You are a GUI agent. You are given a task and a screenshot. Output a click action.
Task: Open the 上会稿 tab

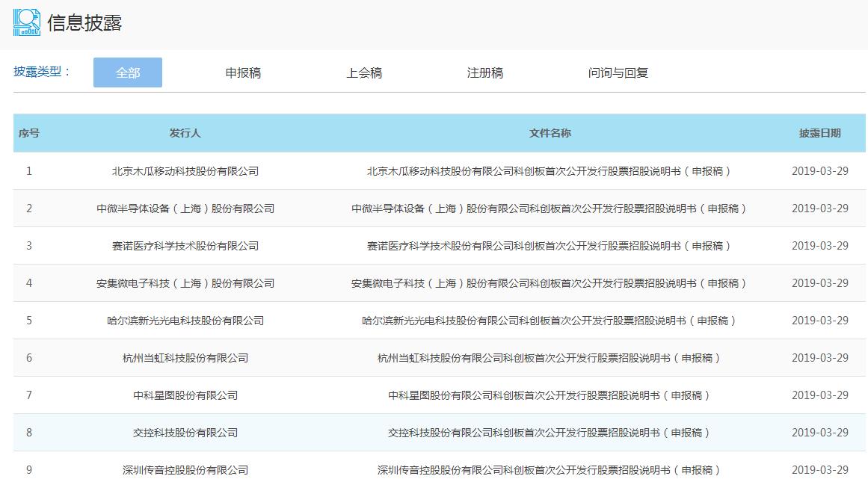click(364, 72)
